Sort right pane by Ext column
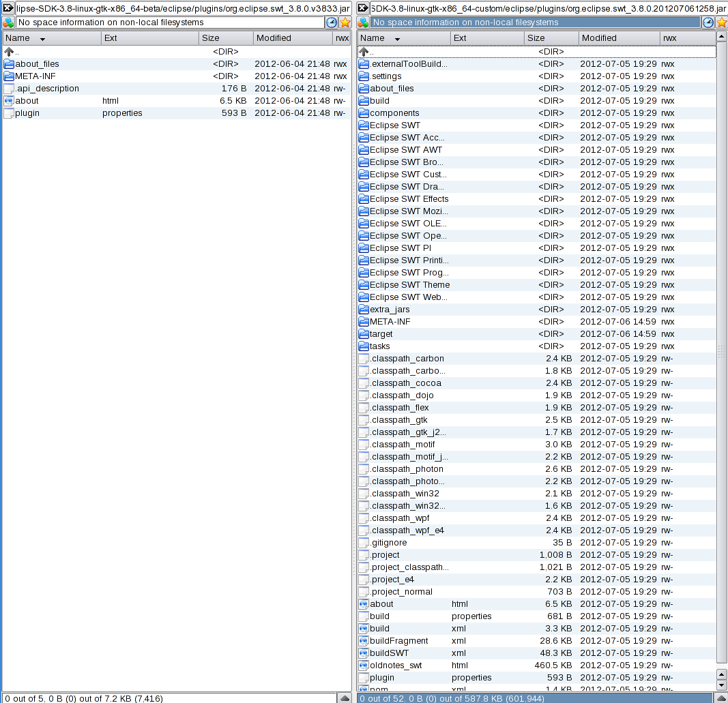 click(487, 38)
